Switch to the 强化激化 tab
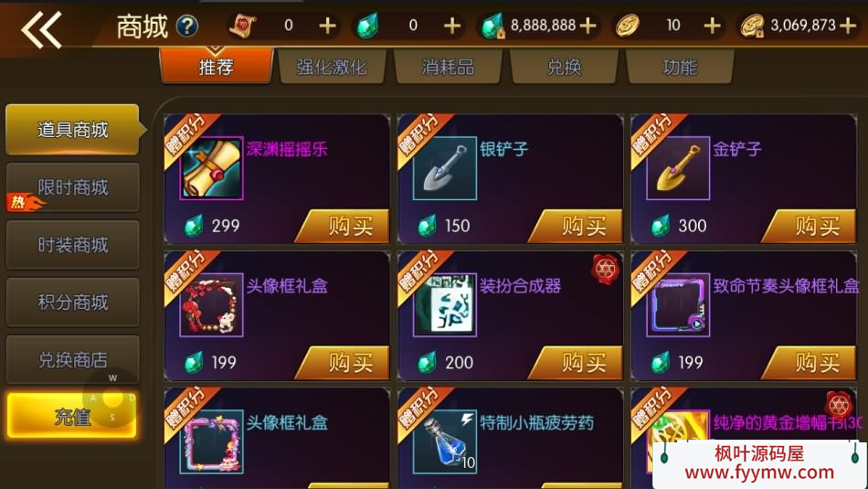The image size is (868, 489). tap(332, 67)
